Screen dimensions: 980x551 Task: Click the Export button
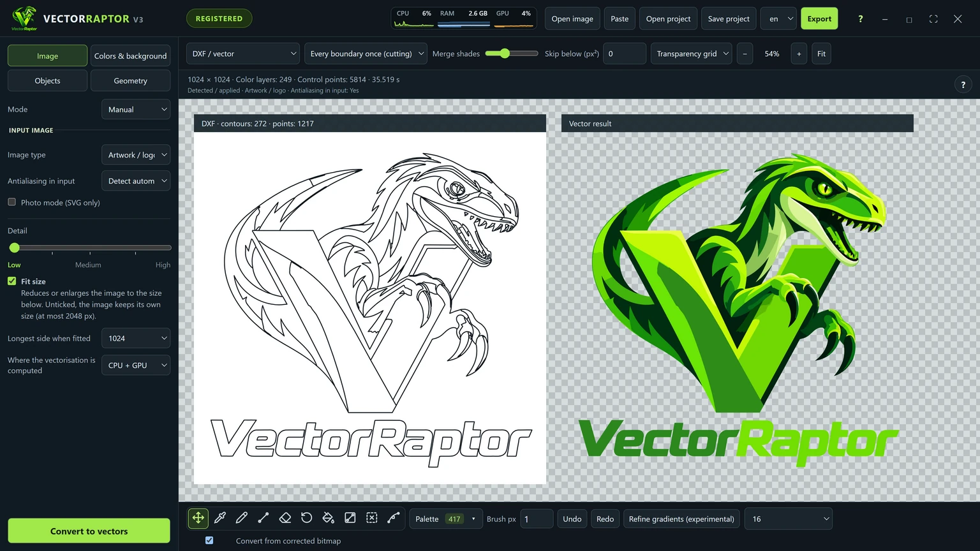[x=819, y=18]
